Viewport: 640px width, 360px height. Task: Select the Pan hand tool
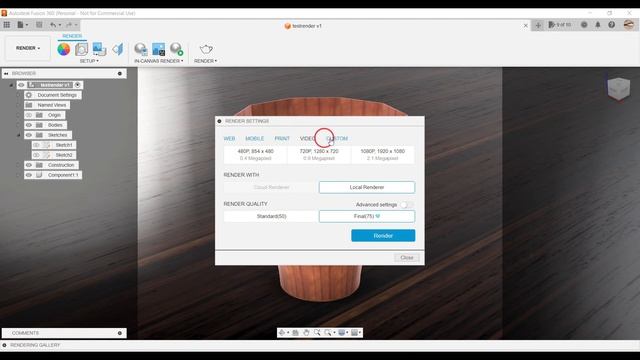click(x=306, y=333)
